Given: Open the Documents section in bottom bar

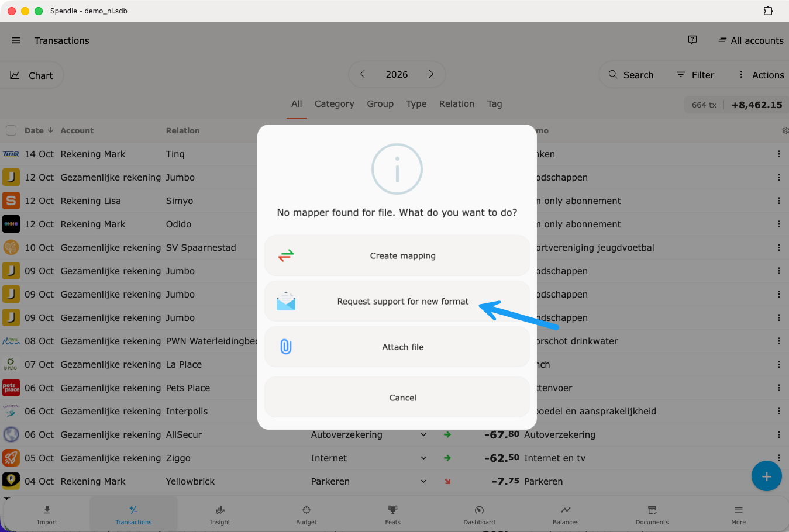Looking at the screenshot, I should [x=652, y=515].
